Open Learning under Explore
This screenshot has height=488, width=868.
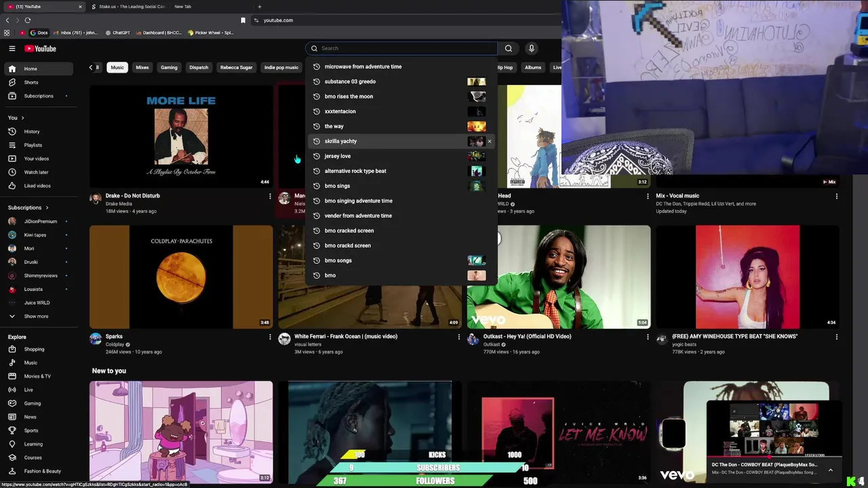38,444
